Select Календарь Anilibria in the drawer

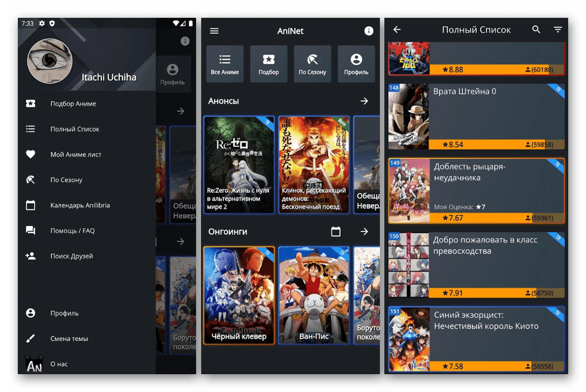point(80,205)
